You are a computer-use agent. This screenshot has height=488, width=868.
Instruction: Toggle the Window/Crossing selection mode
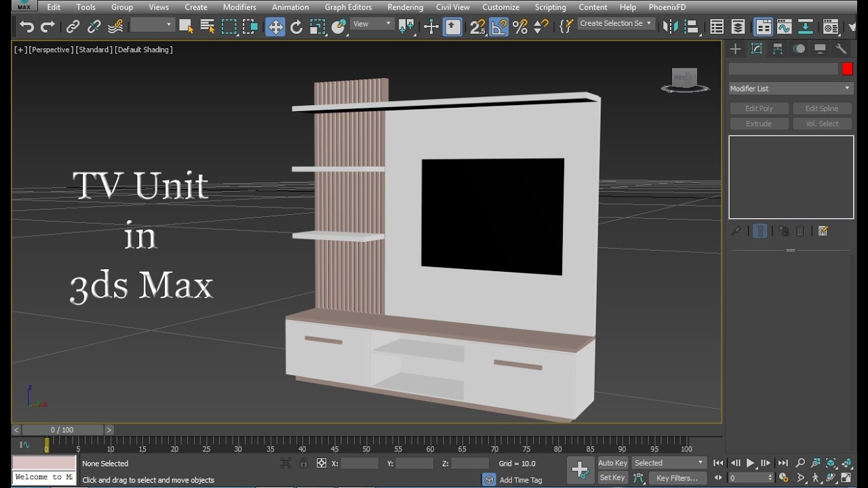coord(250,27)
